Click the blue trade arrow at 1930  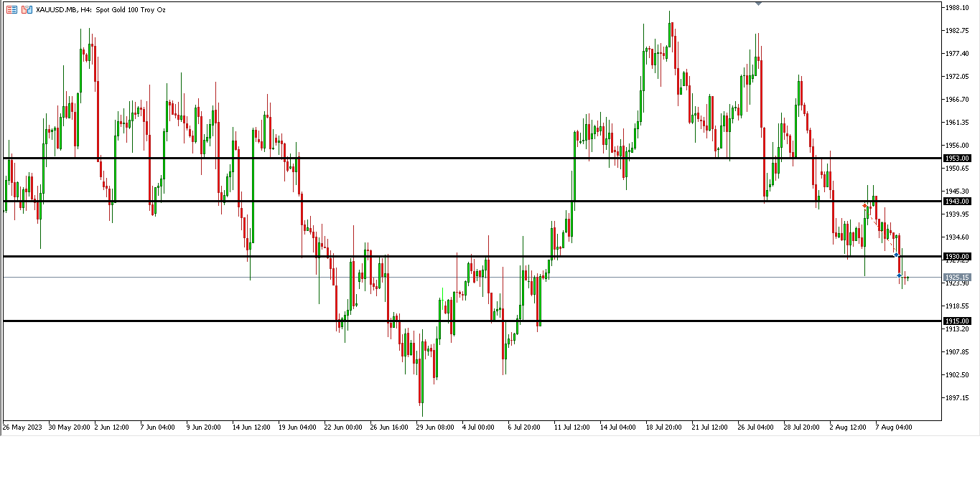coord(896,255)
